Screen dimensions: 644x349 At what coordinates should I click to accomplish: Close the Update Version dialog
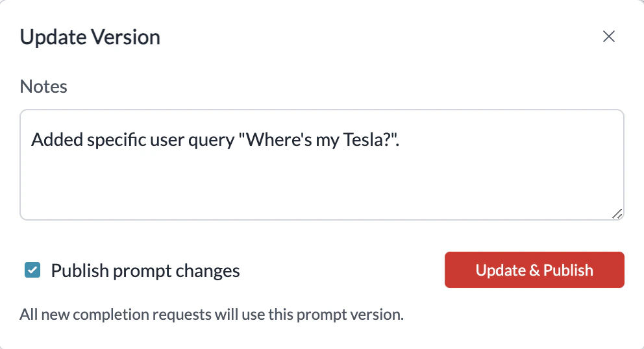pos(608,37)
